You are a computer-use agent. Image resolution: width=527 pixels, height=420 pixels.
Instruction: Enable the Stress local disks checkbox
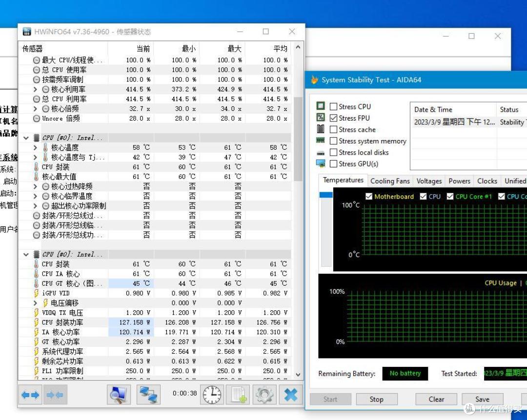(333, 152)
